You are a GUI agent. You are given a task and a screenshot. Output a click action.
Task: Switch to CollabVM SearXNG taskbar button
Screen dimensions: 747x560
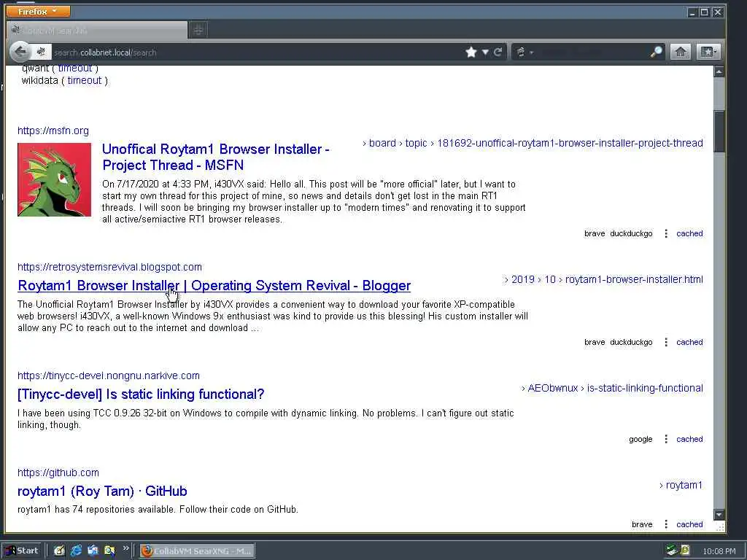click(197, 551)
